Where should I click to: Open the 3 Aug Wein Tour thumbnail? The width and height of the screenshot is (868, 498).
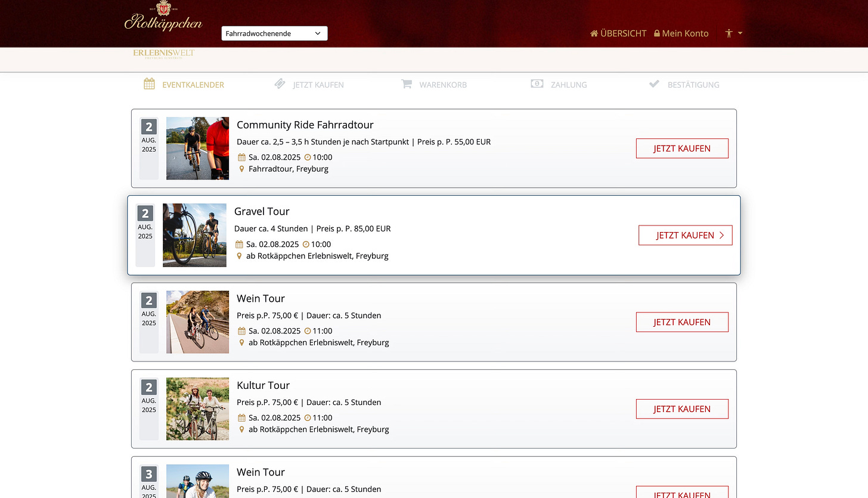[x=197, y=481]
